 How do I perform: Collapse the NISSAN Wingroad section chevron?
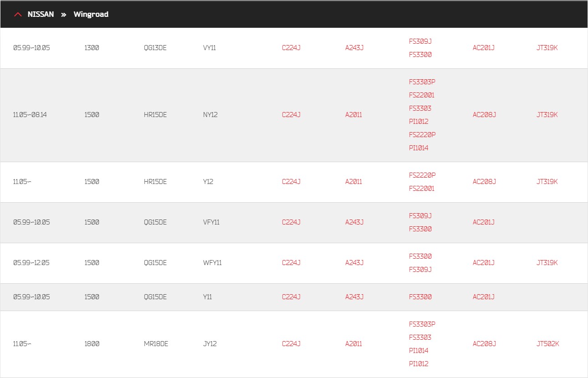pyautogui.click(x=18, y=15)
